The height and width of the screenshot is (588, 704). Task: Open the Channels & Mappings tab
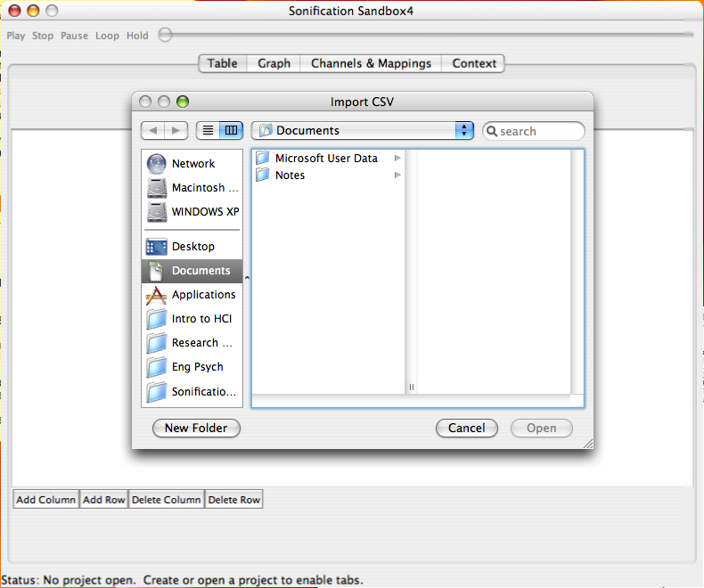tap(371, 63)
